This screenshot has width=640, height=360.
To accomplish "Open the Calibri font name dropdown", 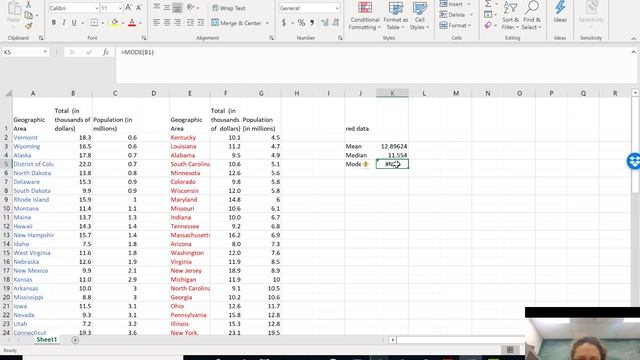I will [96, 8].
